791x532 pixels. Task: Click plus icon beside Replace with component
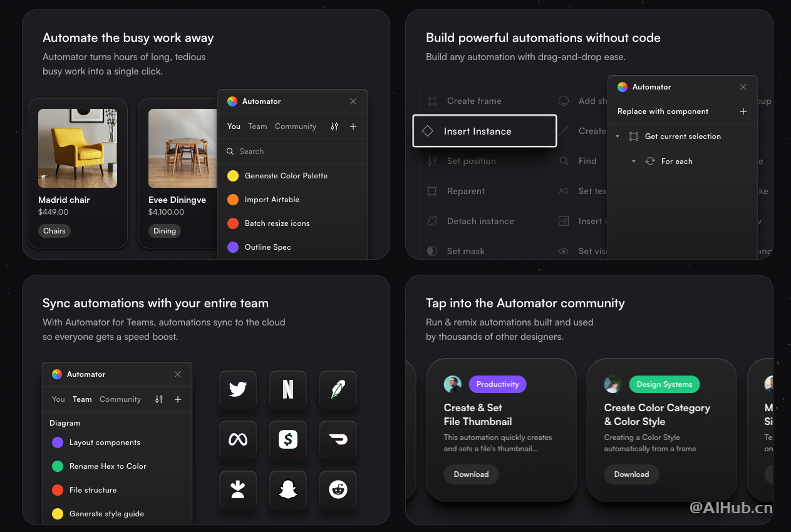click(x=743, y=111)
